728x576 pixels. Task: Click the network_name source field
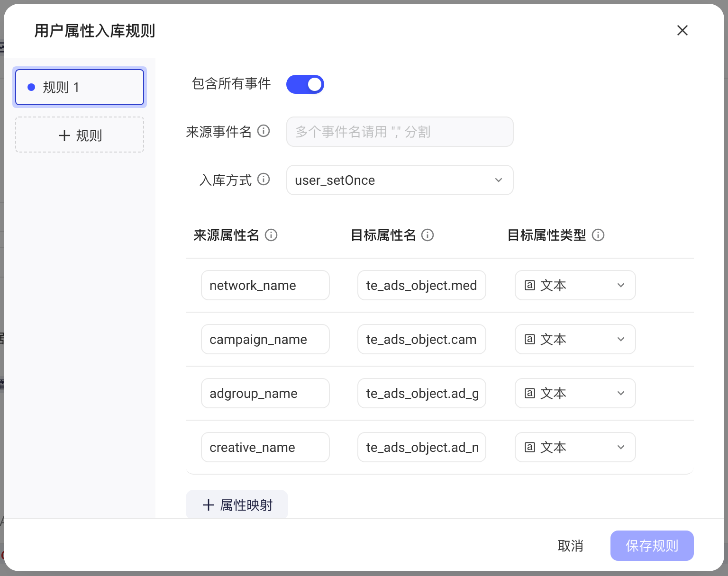click(x=265, y=285)
